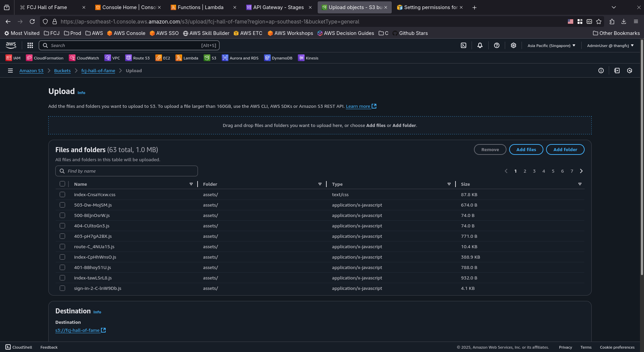Open the browser tab list dropdown

point(614,7)
